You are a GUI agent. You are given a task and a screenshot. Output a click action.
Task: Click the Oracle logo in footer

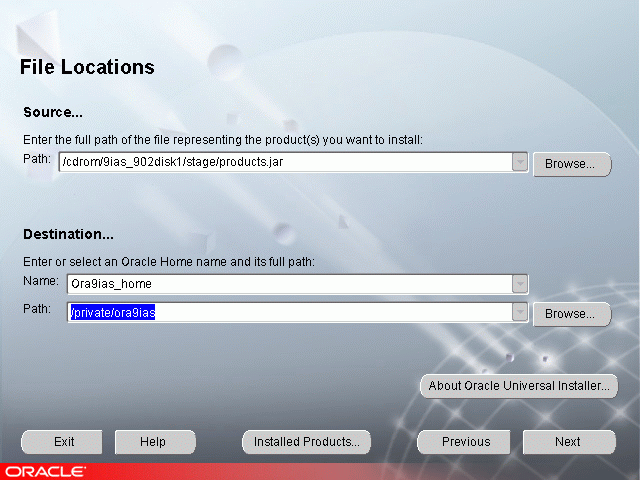click(46, 471)
